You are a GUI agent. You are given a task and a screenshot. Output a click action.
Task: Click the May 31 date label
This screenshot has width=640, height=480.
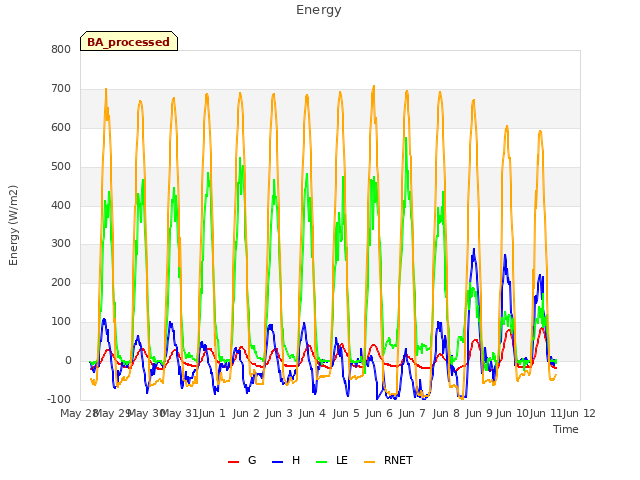click(x=179, y=413)
